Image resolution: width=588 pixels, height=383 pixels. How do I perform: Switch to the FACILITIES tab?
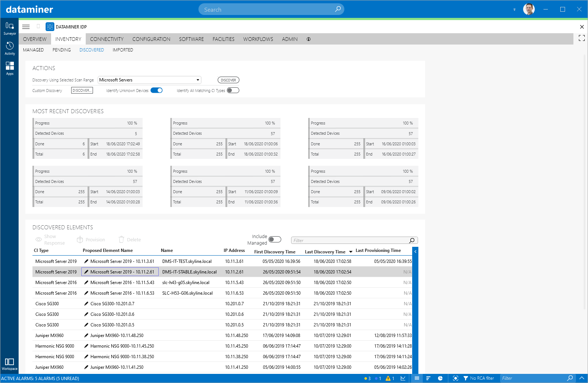(224, 39)
